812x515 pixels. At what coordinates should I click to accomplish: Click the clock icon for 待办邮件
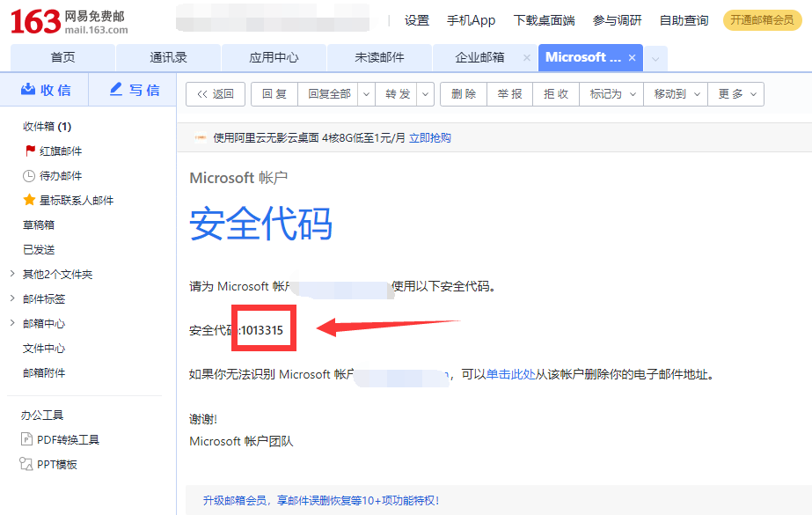click(x=30, y=176)
